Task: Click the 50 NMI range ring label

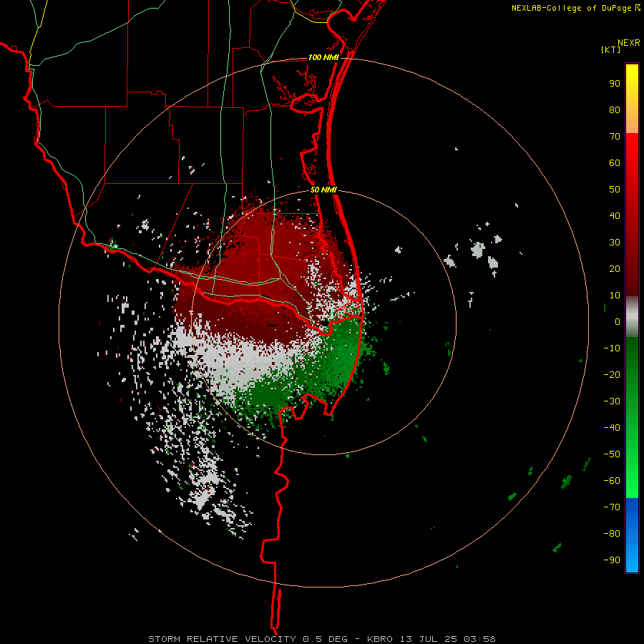Action: (323, 190)
